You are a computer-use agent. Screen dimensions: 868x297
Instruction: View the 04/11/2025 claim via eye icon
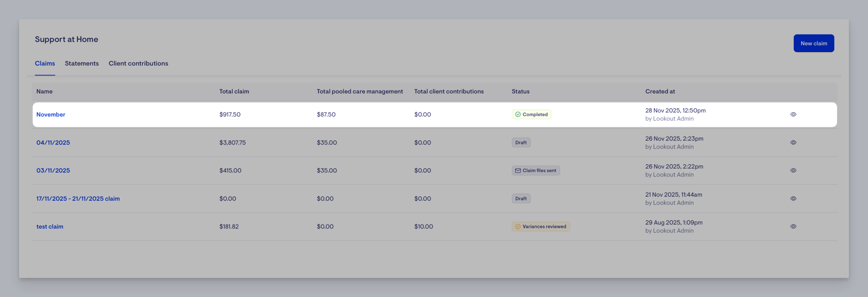(x=793, y=142)
